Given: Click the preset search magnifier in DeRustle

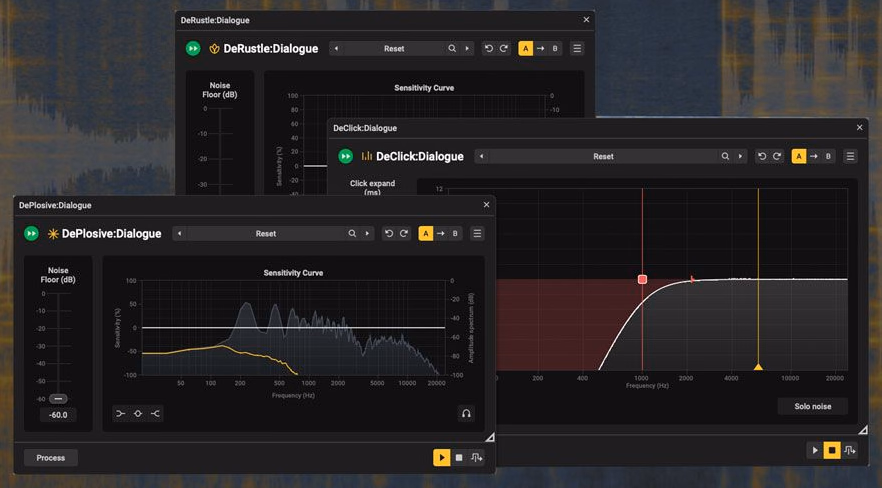Looking at the screenshot, I should pyautogui.click(x=452, y=48).
